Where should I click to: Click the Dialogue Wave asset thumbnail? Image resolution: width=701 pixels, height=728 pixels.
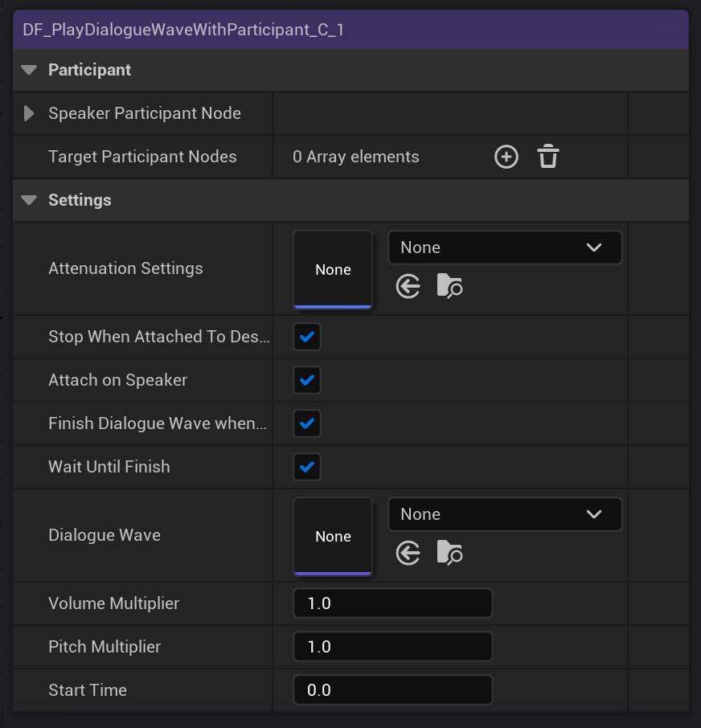[333, 536]
